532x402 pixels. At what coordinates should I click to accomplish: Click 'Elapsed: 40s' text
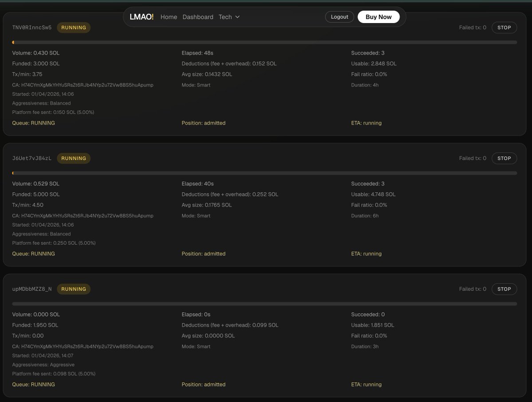[198, 184]
